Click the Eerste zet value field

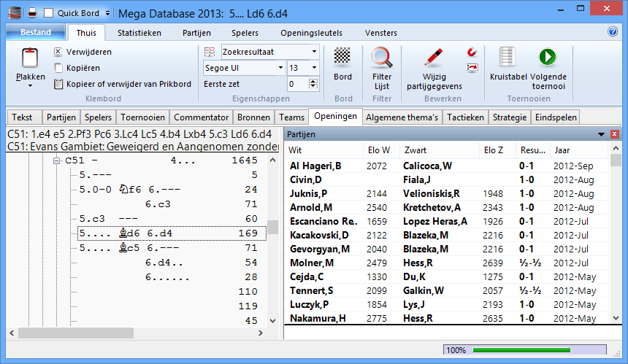[x=298, y=84]
